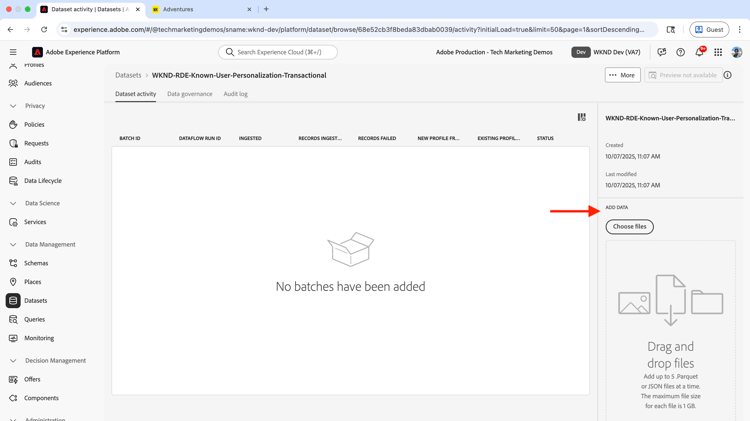
Task: Click the Adobe Experience Platform logo
Action: point(37,52)
